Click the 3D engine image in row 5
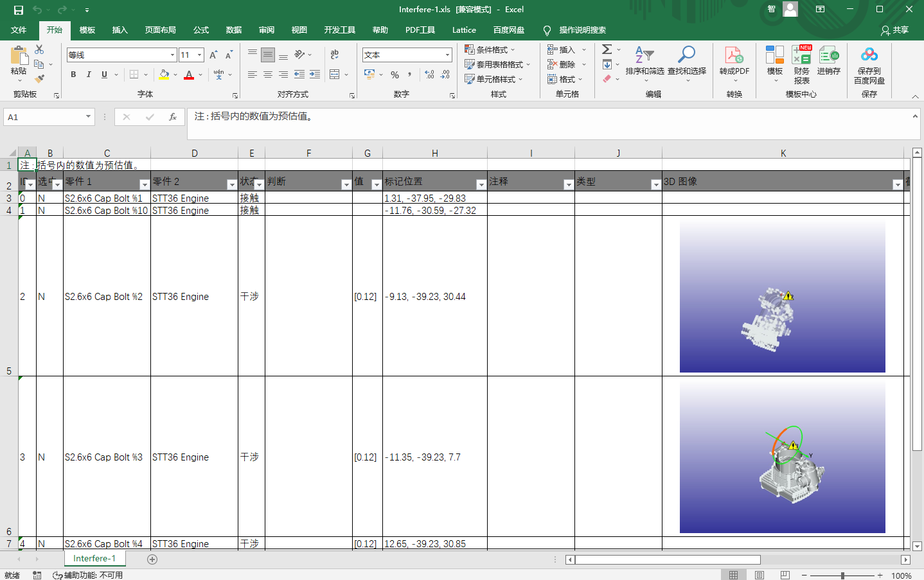 click(x=783, y=297)
